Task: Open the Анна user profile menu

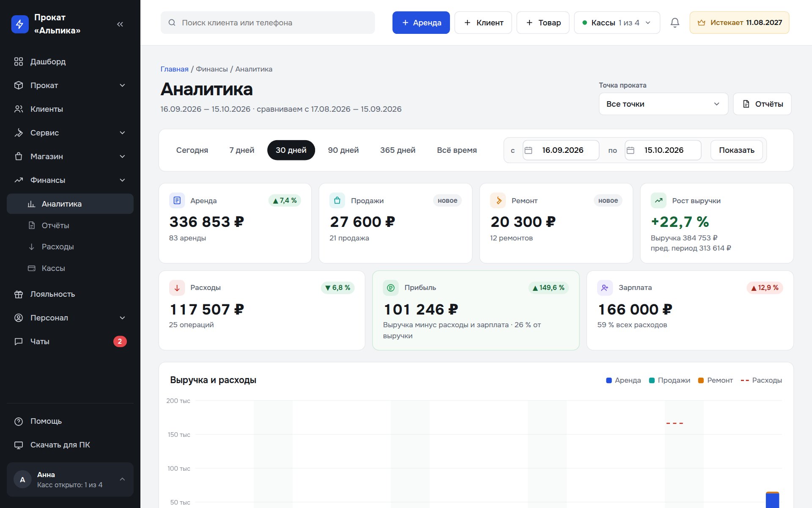Action: [x=70, y=480]
